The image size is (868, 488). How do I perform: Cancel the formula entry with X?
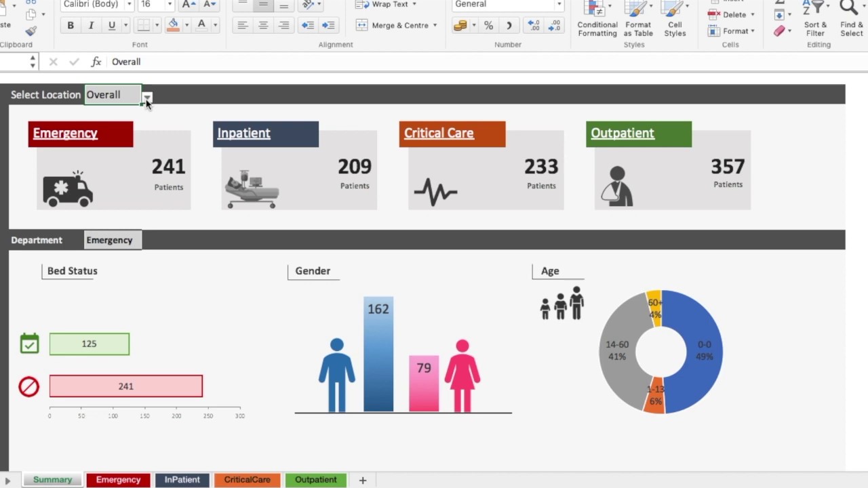[x=54, y=62]
